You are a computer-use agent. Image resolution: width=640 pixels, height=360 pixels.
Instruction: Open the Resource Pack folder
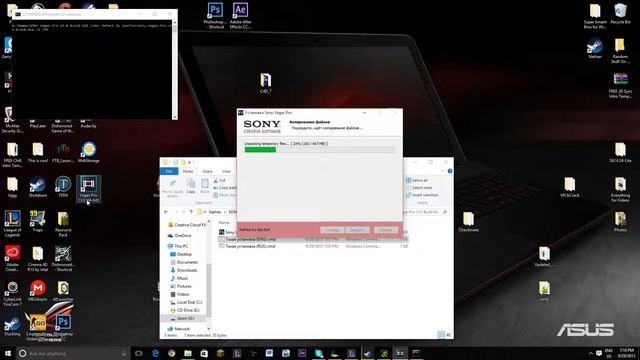pyautogui.click(x=63, y=224)
